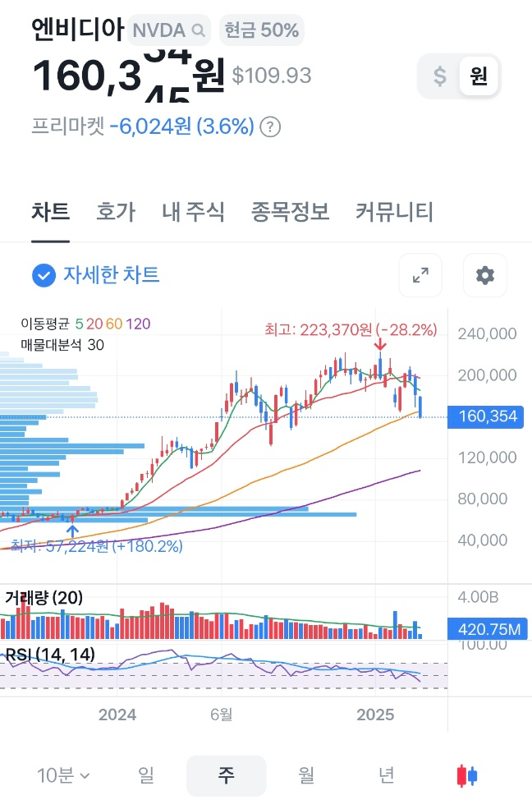Switch currency display to dollars

tap(441, 76)
